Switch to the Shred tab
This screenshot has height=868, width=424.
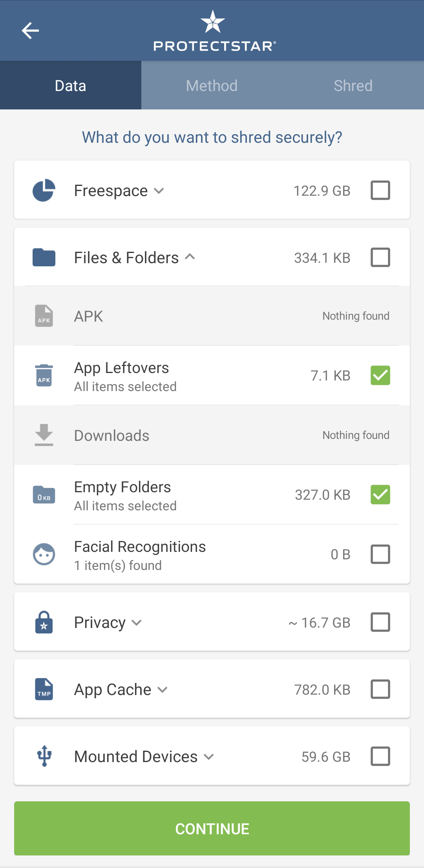click(x=353, y=86)
